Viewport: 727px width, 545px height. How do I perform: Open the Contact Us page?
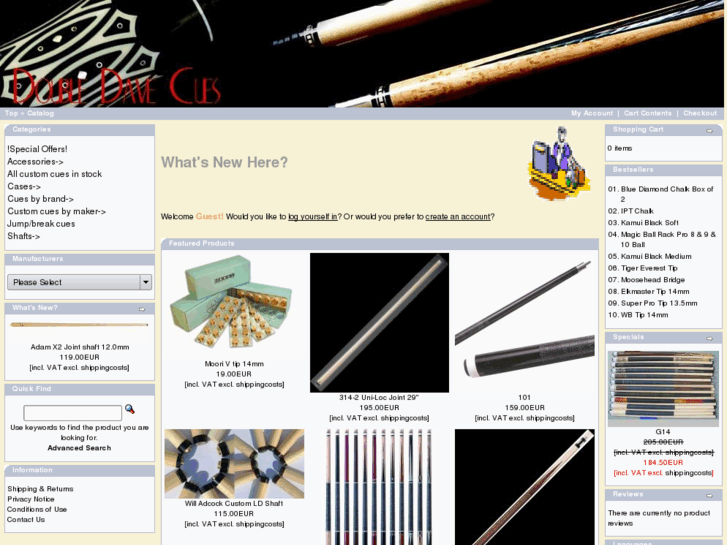(26, 519)
